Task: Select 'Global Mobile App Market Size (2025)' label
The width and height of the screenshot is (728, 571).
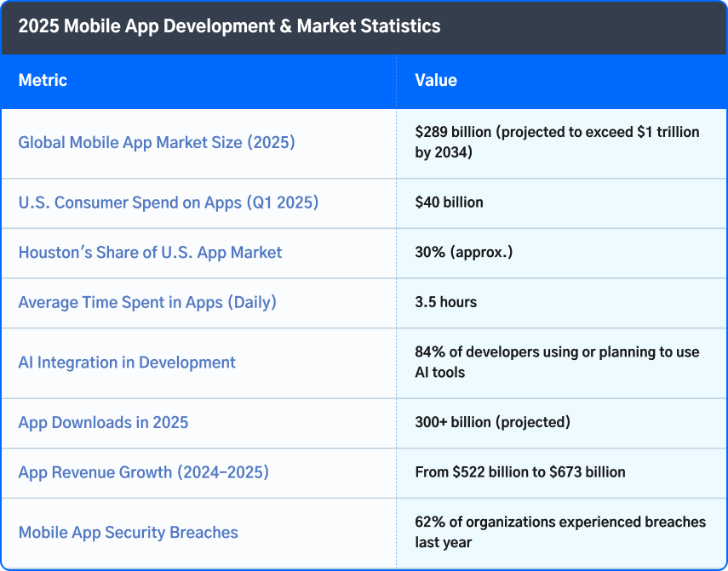Action: tap(157, 143)
